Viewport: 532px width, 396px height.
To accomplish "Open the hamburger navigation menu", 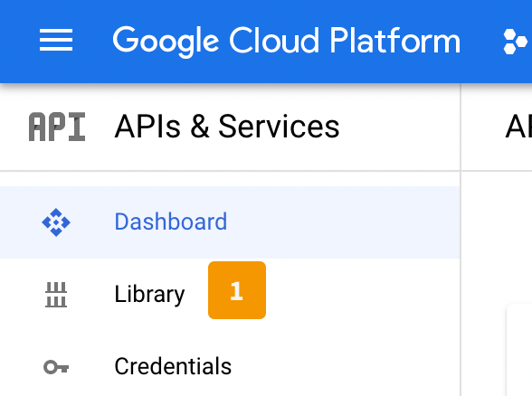I will point(56,40).
